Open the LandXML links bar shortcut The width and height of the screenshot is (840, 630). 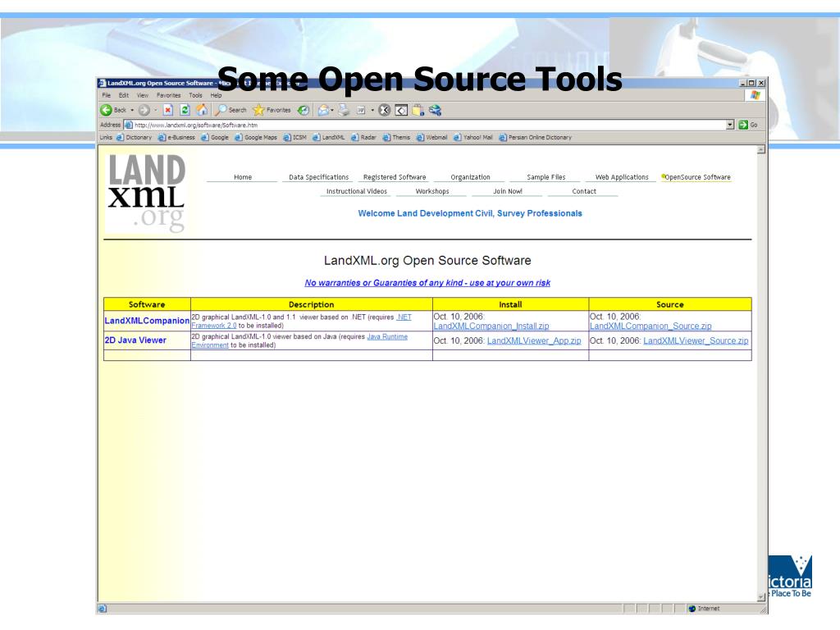tap(329, 138)
